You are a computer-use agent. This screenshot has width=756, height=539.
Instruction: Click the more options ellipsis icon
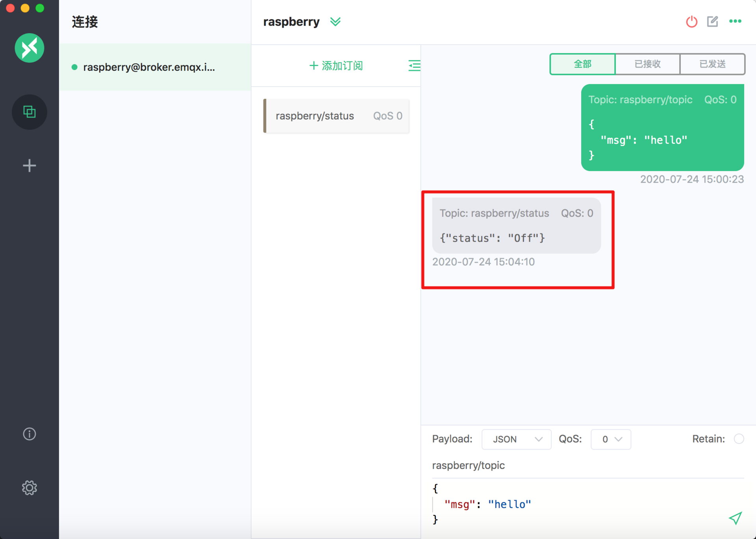point(736,22)
